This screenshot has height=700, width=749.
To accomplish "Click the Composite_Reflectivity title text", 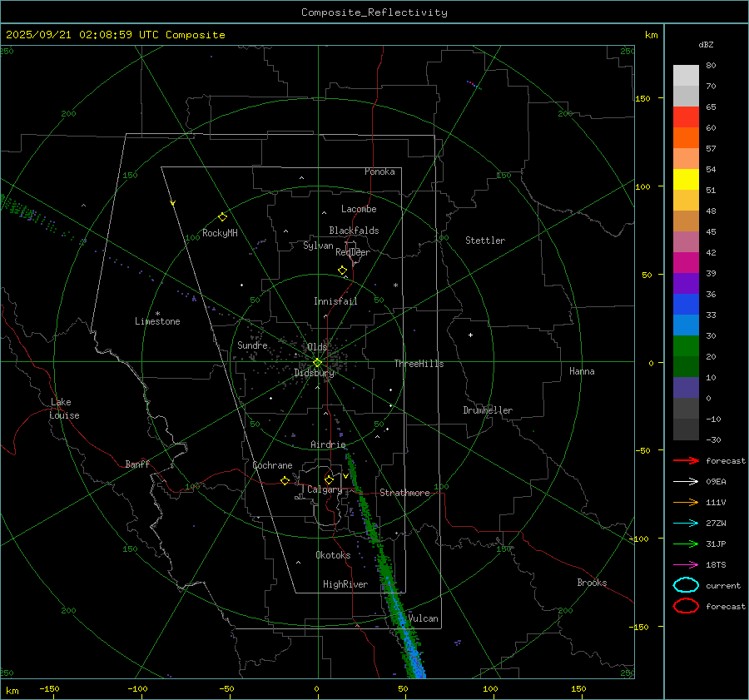I will [x=374, y=12].
